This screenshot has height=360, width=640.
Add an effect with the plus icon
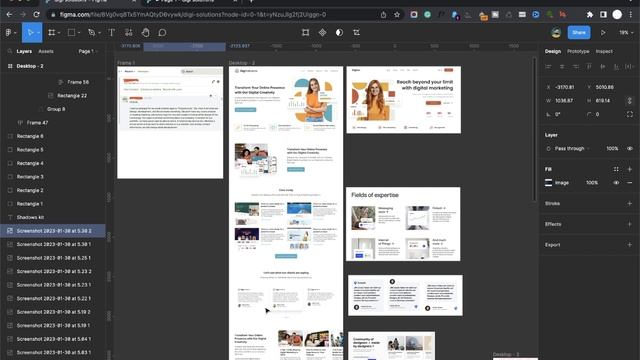tap(630, 224)
